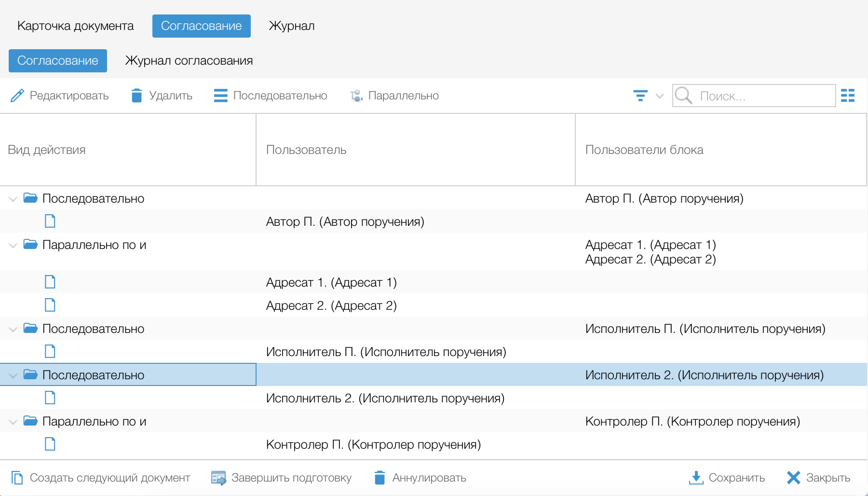Click the Delete trash icon in toolbar
The image size is (868, 496).
[x=136, y=96]
